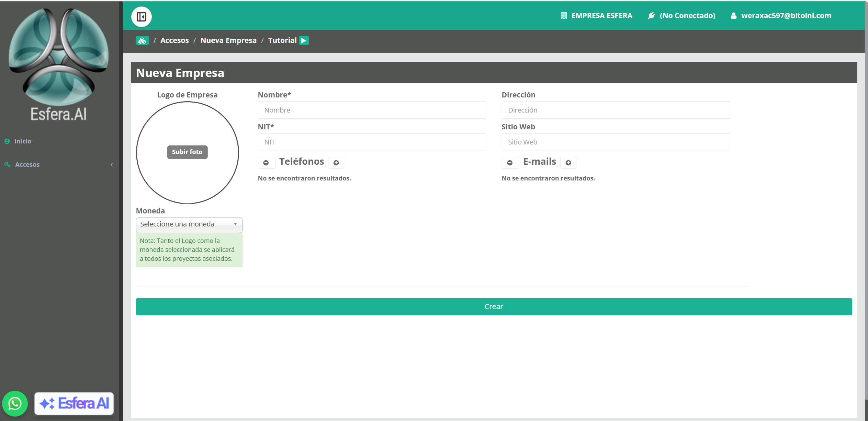Screen dimensions: 868x421
Task: Focus the Sitio Web input field
Action: coord(616,142)
